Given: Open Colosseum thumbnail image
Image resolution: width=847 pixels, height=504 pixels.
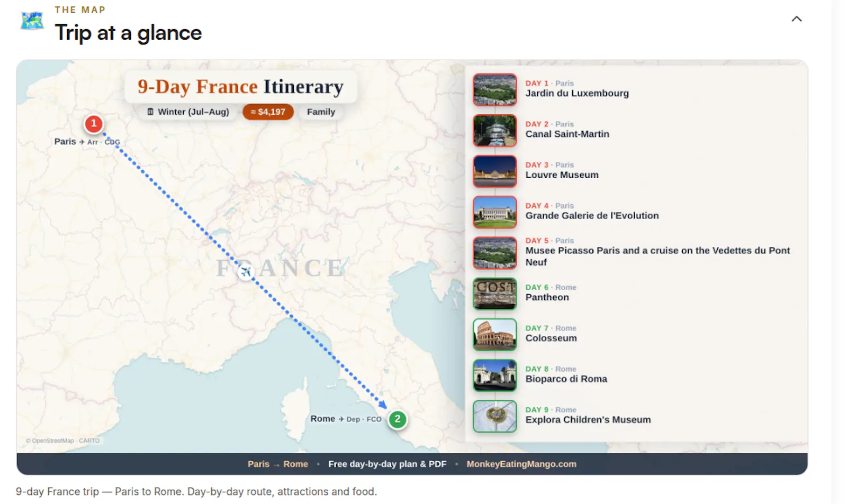Looking at the screenshot, I should pyautogui.click(x=494, y=334).
